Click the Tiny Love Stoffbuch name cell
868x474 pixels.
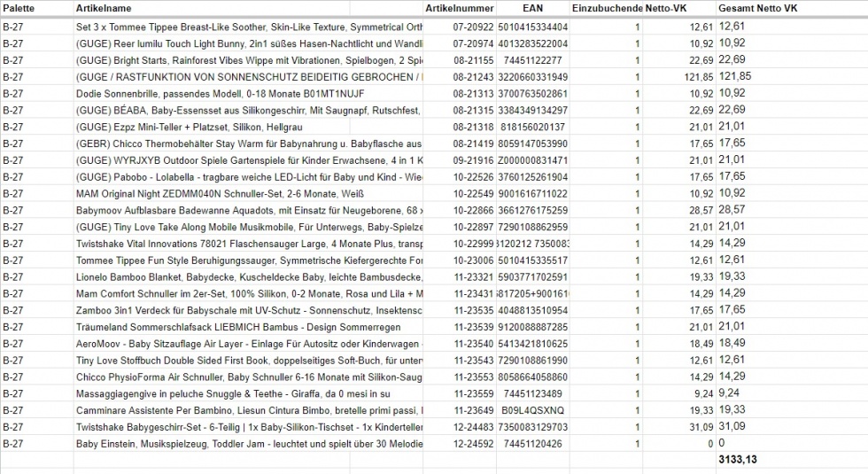pyautogui.click(x=249, y=361)
